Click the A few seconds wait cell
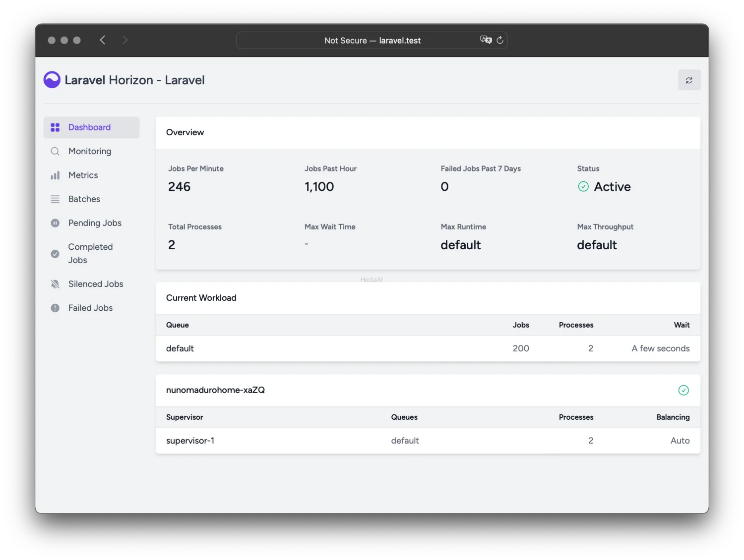This screenshot has width=744, height=560. pos(661,348)
